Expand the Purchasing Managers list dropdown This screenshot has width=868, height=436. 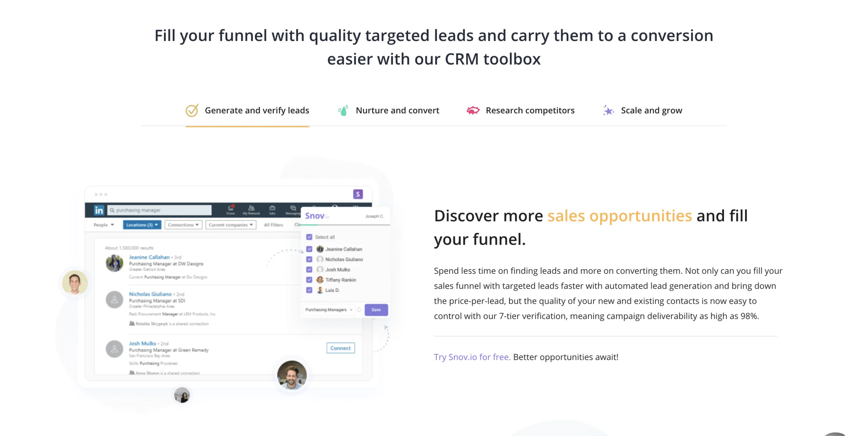(329, 310)
